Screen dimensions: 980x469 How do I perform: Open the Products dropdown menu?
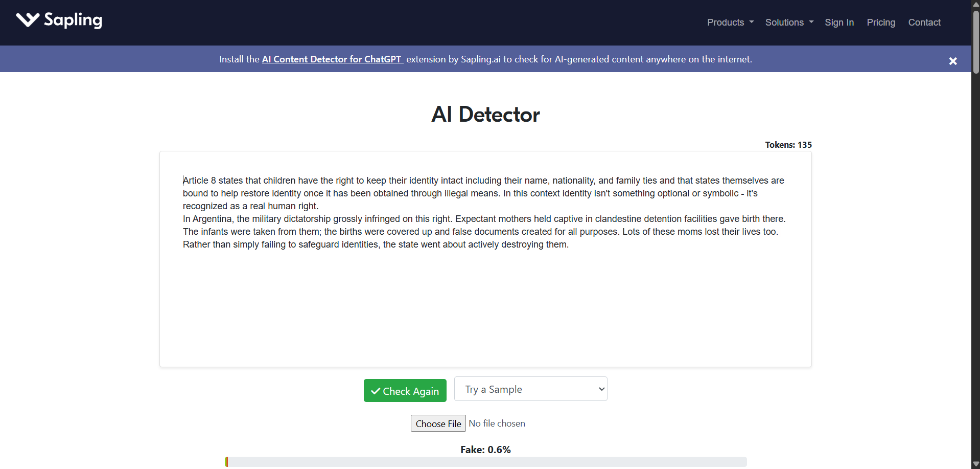click(x=730, y=23)
